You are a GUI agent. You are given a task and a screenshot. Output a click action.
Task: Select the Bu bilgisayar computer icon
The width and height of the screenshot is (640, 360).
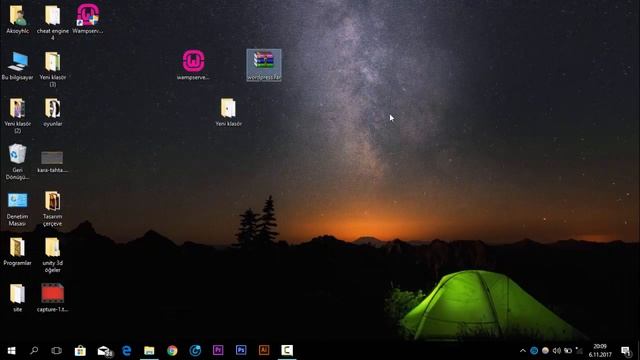(x=18, y=65)
